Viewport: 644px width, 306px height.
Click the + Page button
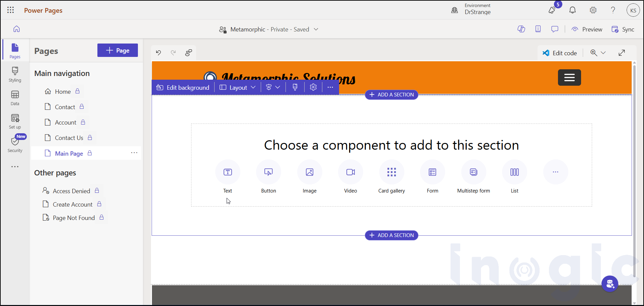pyautogui.click(x=117, y=50)
